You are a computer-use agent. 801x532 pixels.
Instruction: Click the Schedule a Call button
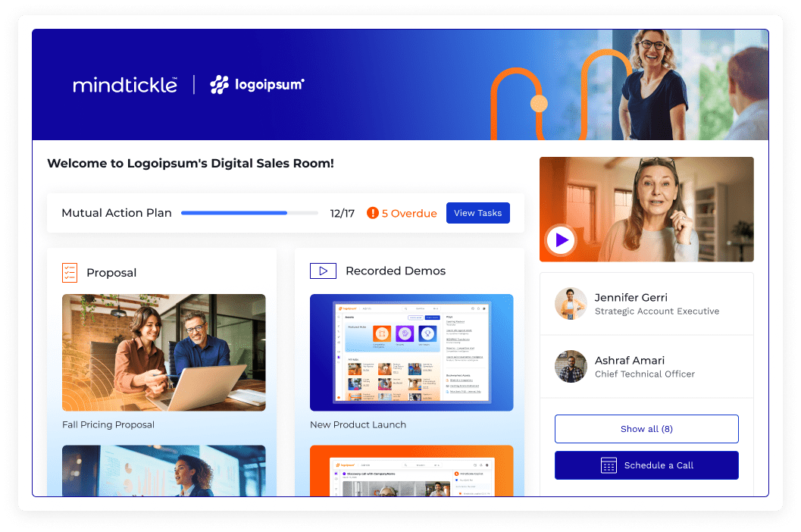(x=646, y=465)
